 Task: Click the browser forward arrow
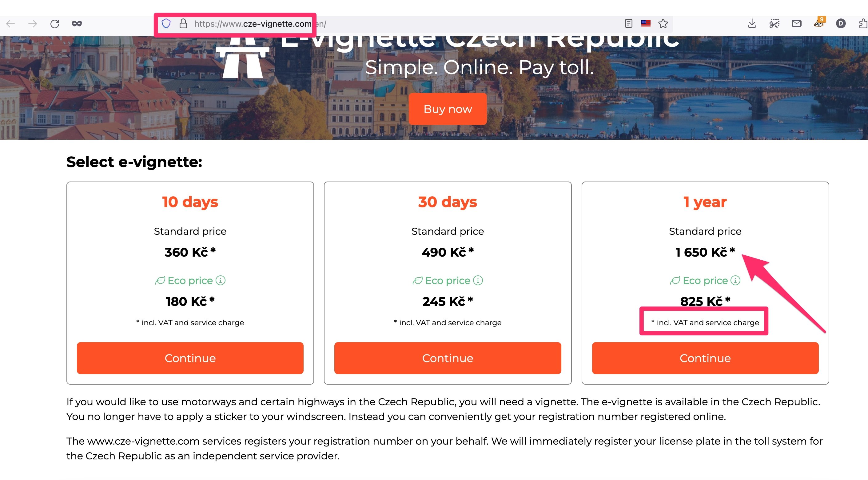point(33,24)
